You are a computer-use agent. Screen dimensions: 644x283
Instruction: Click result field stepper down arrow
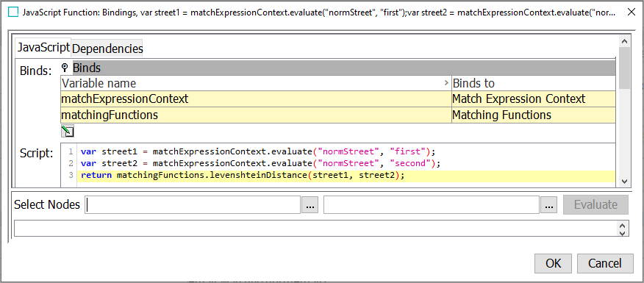(x=623, y=232)
